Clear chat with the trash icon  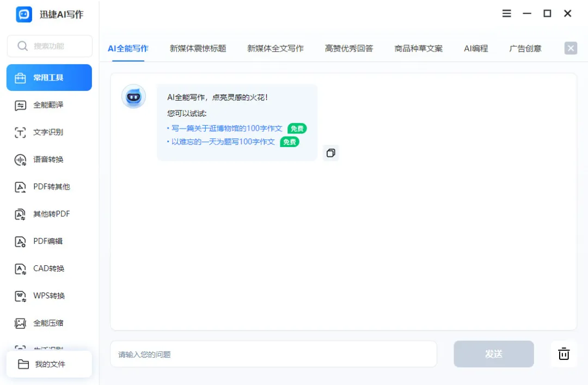click(x=563, y=354)
